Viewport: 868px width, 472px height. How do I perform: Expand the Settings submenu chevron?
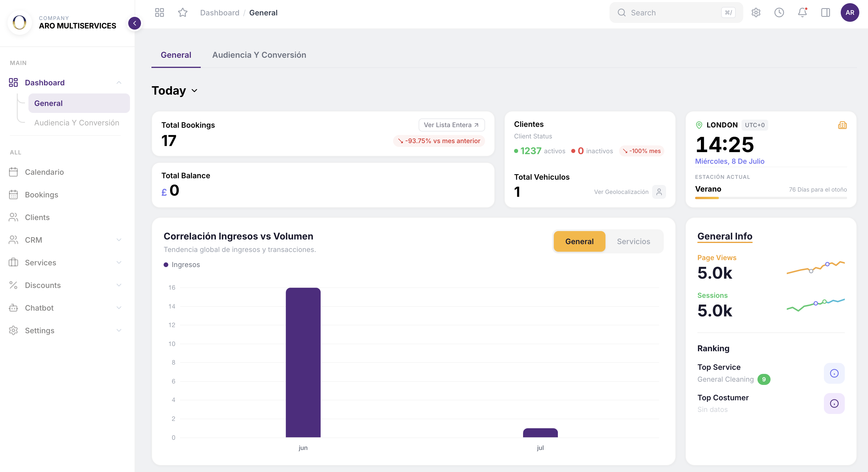(119, 330)
